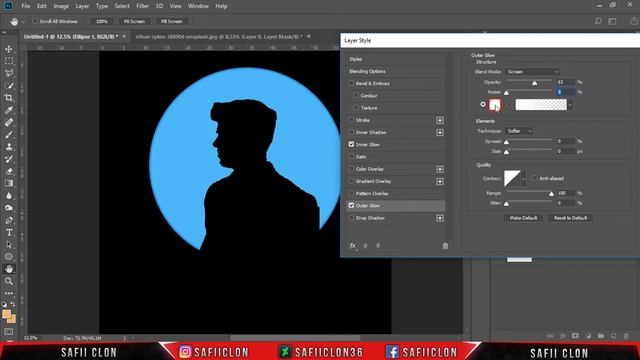The height and width of the screenshot is (360, 640).
Task: Click the Noise percentage input field
Action: [x=566, y=92]
